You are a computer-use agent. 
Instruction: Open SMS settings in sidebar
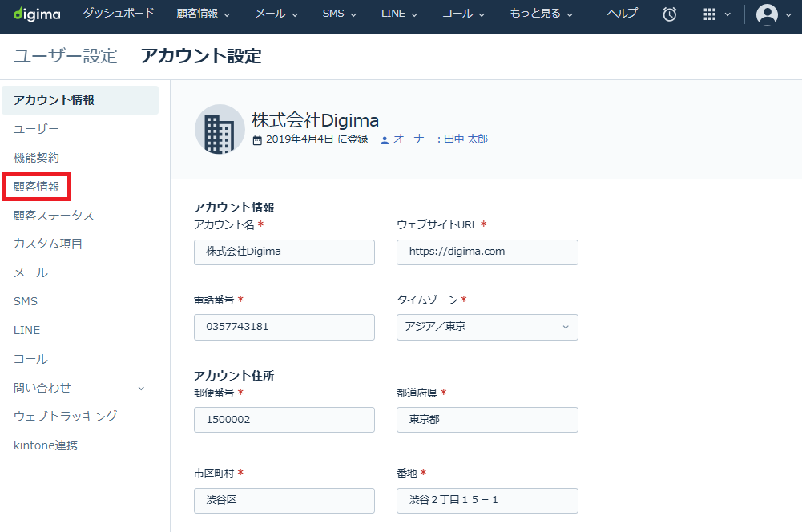26,302
